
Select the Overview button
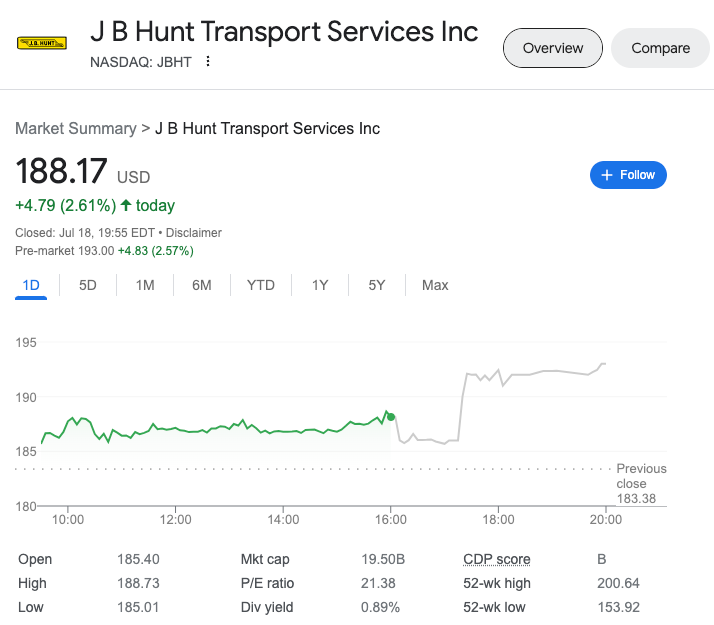[553, 48]
